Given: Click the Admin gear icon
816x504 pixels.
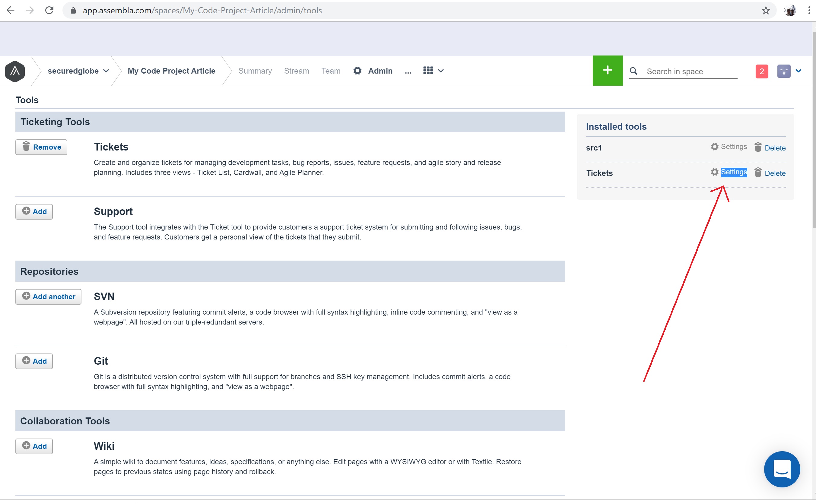Looking at the screenshot, I should (x=357, y=71).
